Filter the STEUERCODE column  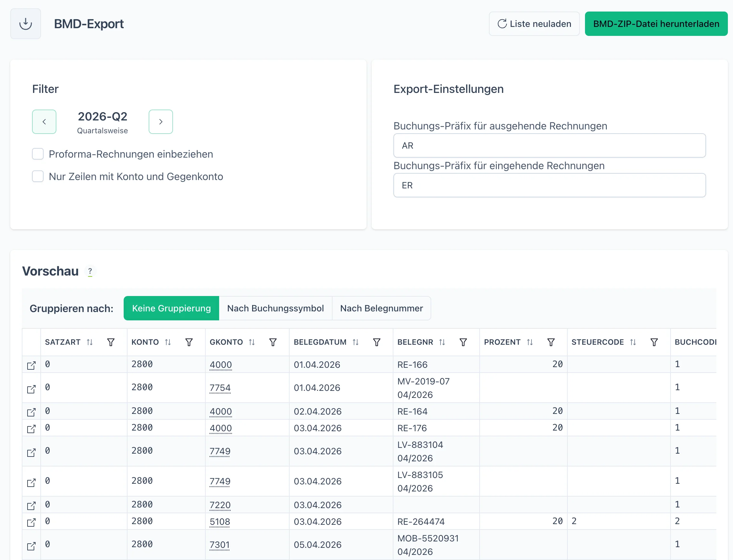654,342
